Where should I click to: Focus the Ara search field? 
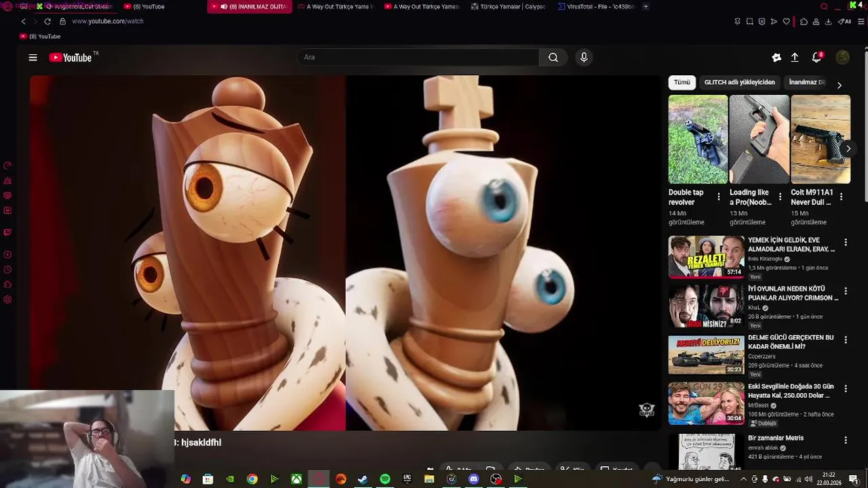click(418, 58)
